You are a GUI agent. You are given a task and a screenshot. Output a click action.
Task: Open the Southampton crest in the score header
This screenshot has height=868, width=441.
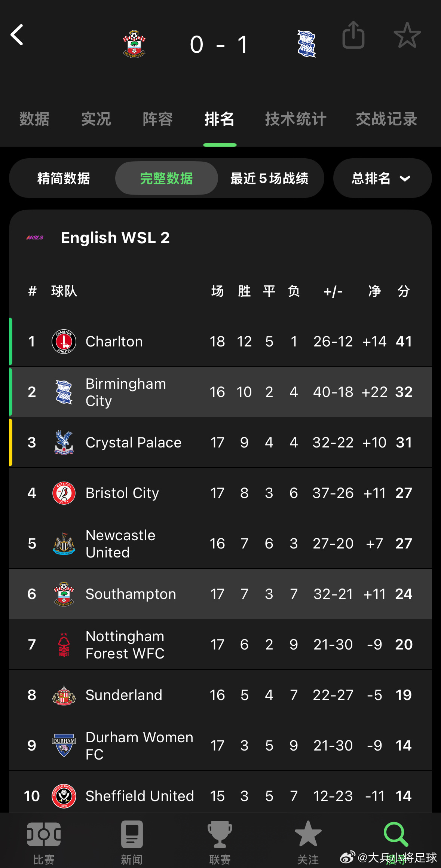point(134,44)
